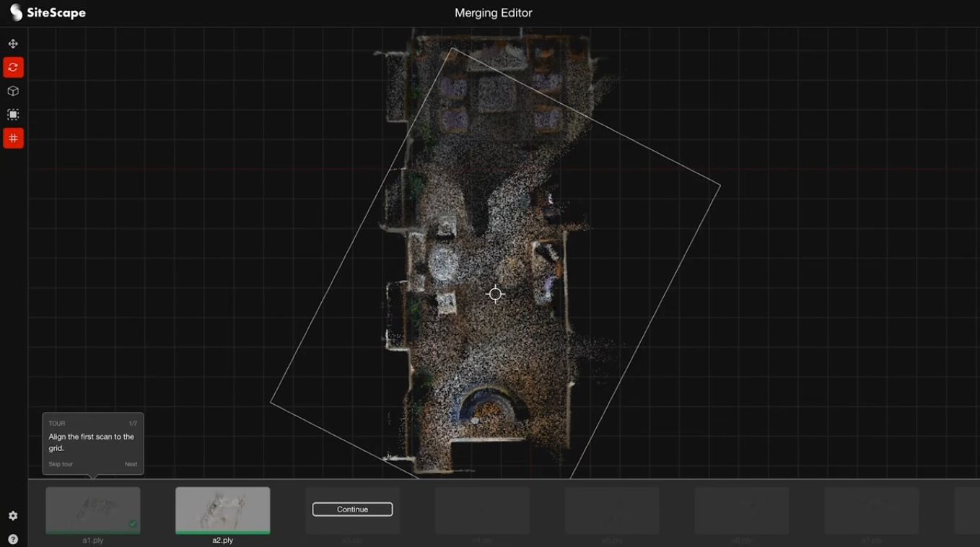Click the crosshair pivot marker on scan
Image resolution: width=980 pixels, height=547 pixels.
pos(495,294)
